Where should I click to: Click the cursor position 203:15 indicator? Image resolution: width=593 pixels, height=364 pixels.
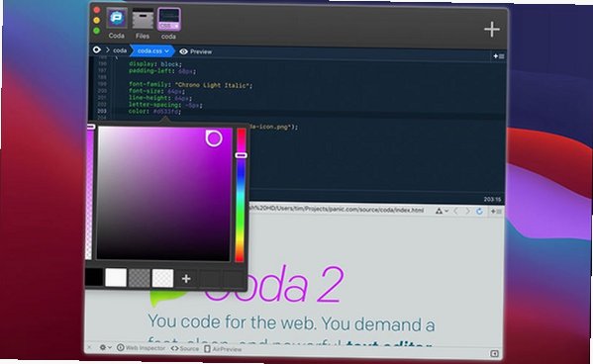tap(492, 200)
